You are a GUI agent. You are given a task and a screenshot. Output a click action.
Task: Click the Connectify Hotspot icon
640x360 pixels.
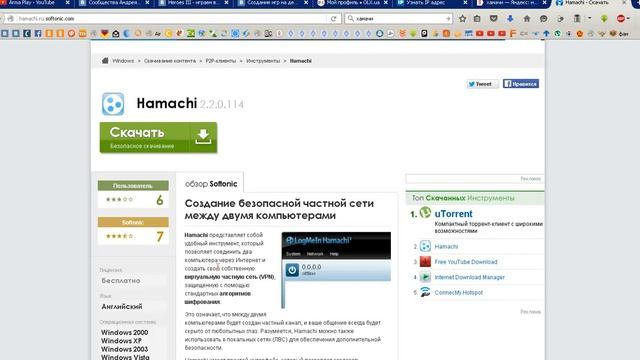tap(425, 292)
